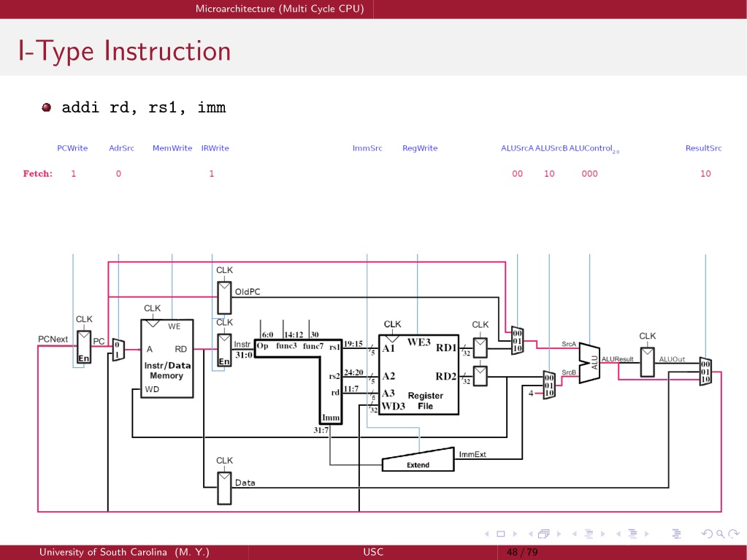Click ALUControl value 000 in Fetch row
Image resolution: width=747 pixels, height=560 pixels.
pos(589,174)
